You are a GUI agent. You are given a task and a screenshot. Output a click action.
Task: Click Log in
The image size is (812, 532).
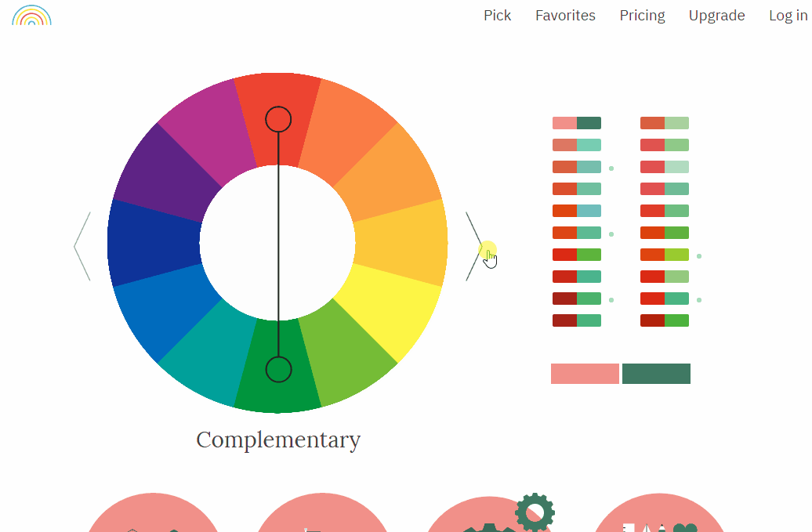(x=788, y=16)
